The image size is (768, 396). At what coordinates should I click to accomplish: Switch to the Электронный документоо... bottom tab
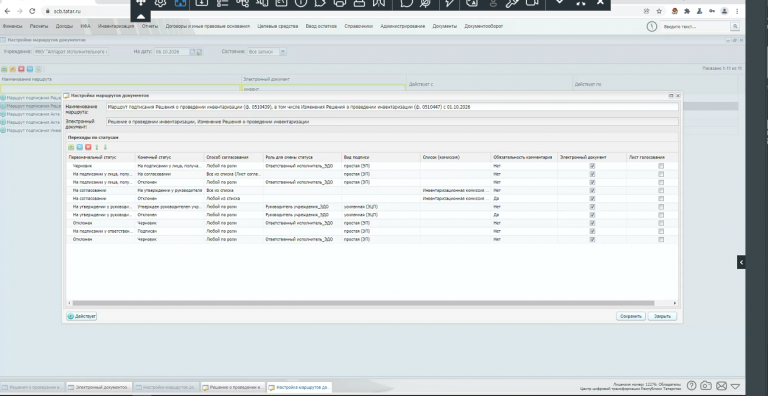(99, 387)
